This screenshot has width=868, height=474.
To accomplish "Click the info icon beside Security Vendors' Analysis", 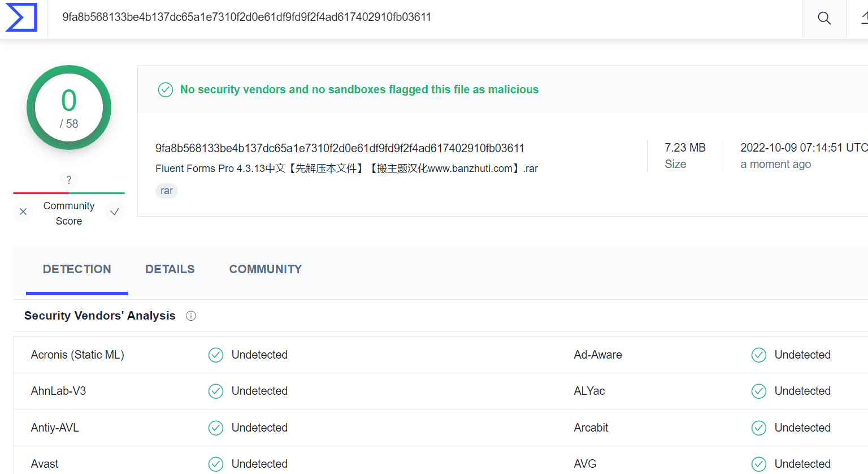I will (x=191, y=316).
